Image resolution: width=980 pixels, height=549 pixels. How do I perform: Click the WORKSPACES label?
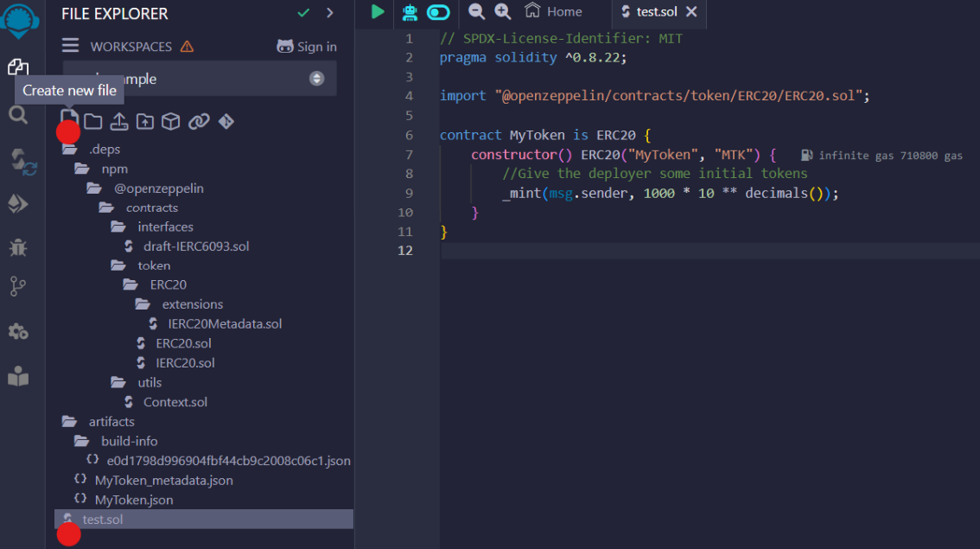point(130,47)
